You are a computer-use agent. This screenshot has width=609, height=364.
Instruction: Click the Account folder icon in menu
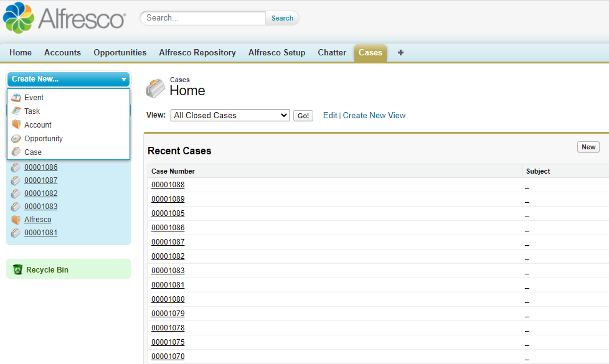16,125
